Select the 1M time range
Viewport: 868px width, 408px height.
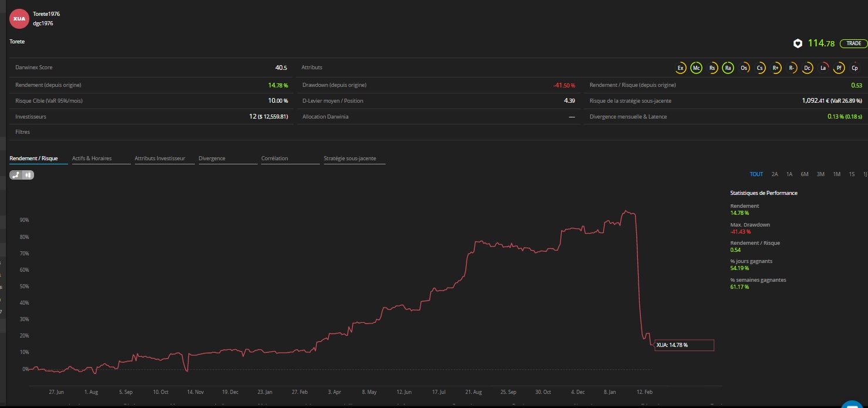pos(837,174)
